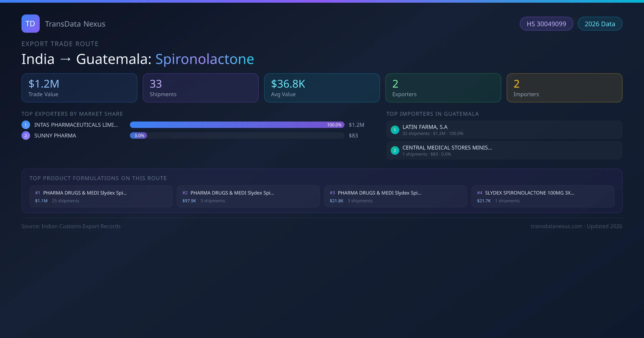Image resolution: width=644 pixels, height=338 pixels.
Task: Select the 33 Shipments card
Action: click(x=200, y=88)
